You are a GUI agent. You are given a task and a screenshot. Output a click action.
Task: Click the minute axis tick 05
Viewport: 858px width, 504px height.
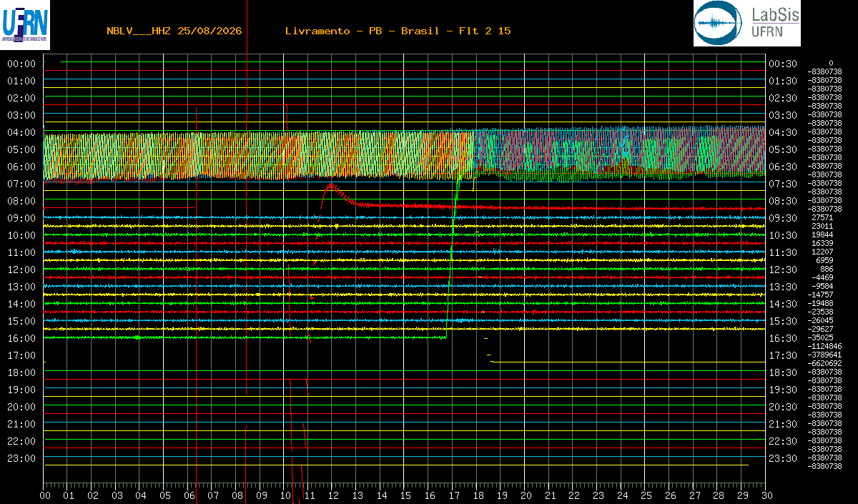point(165,495)
